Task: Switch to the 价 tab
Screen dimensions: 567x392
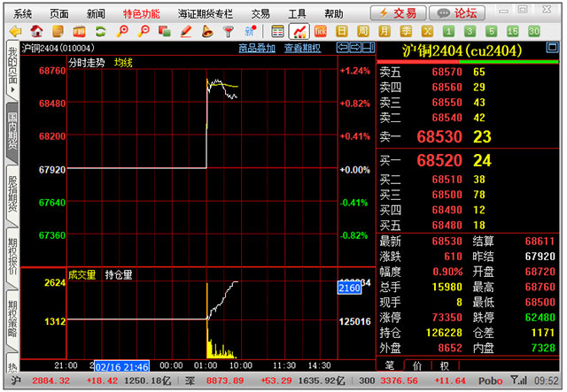Action: (417, 365)
